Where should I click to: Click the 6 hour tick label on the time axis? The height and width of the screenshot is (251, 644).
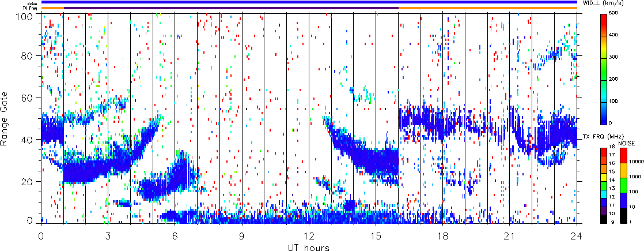click(175, 236)
